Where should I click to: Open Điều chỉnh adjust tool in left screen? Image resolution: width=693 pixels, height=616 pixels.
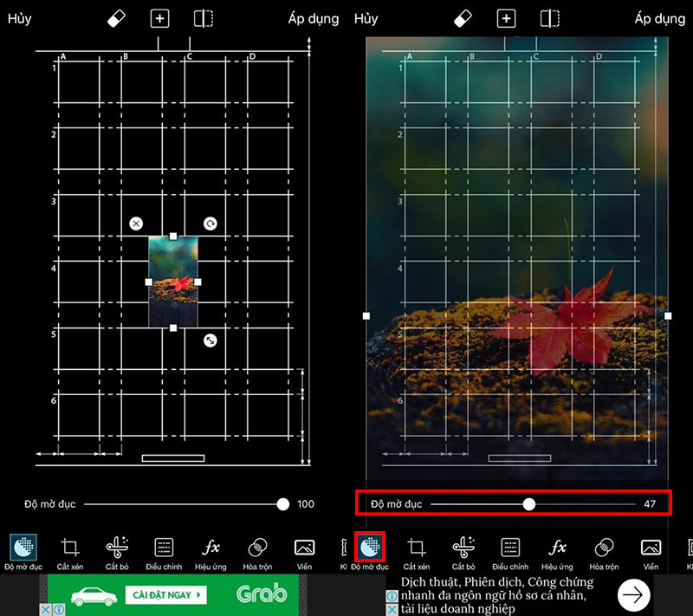tap(164, 554)
